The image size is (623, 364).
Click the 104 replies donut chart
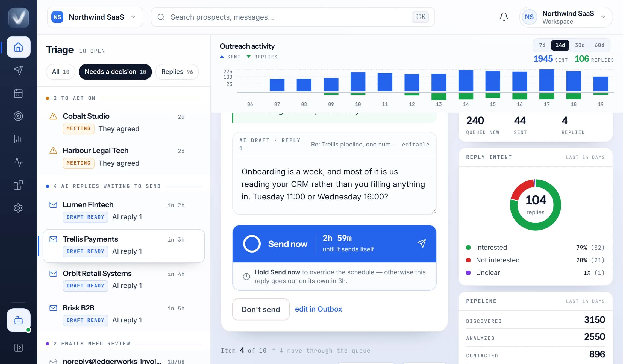click(535, 205)
